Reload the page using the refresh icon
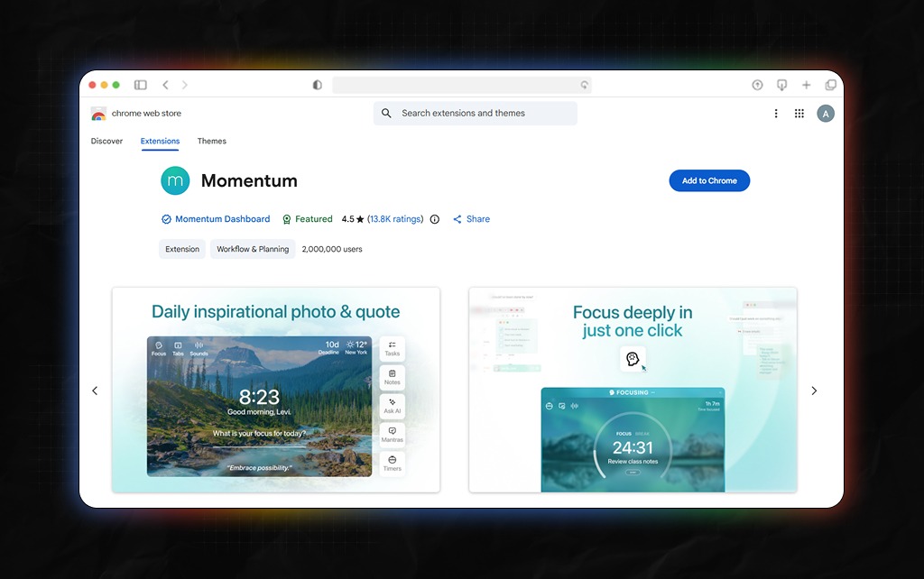The height and width of the screenshot is (579, 924). coord(584,85)
